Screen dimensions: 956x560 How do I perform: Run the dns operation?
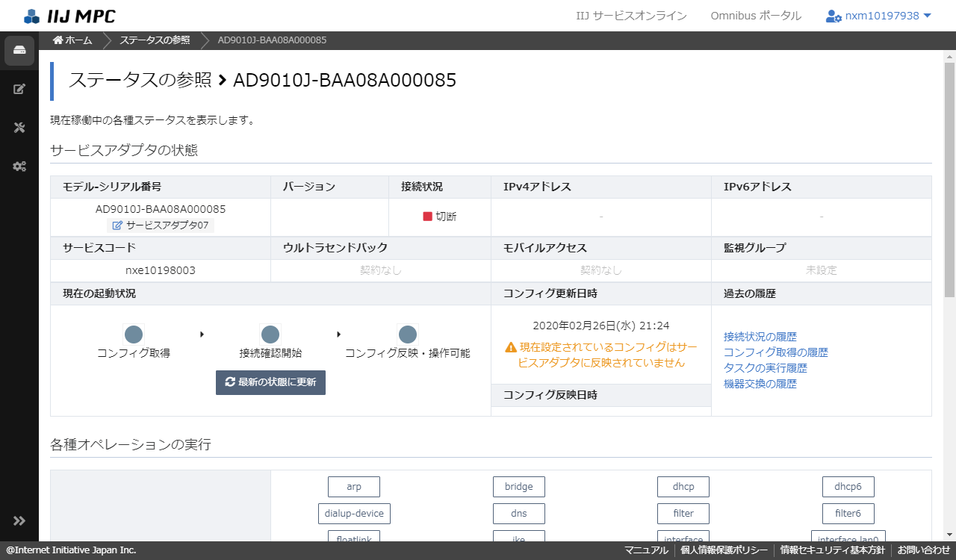[519, 514]
